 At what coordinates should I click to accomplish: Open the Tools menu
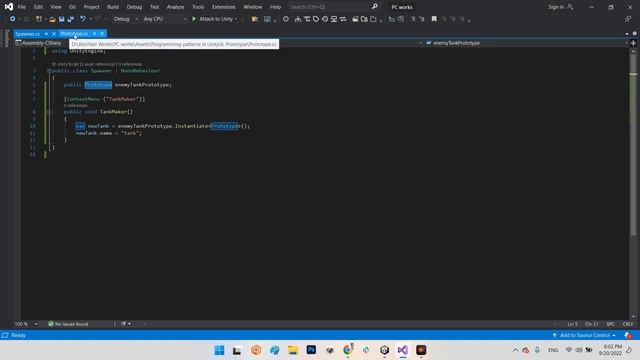pyautogui.click(x=198, y=7)
